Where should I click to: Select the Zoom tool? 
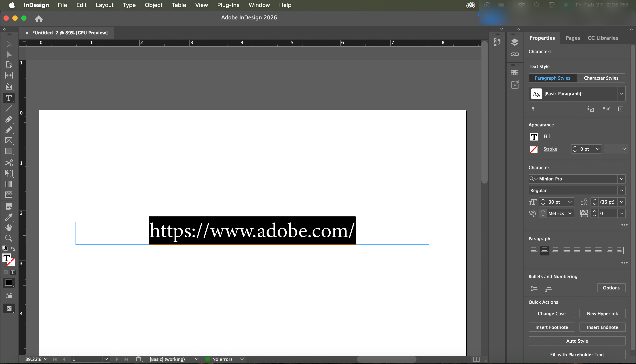click(x=9, y=238)
